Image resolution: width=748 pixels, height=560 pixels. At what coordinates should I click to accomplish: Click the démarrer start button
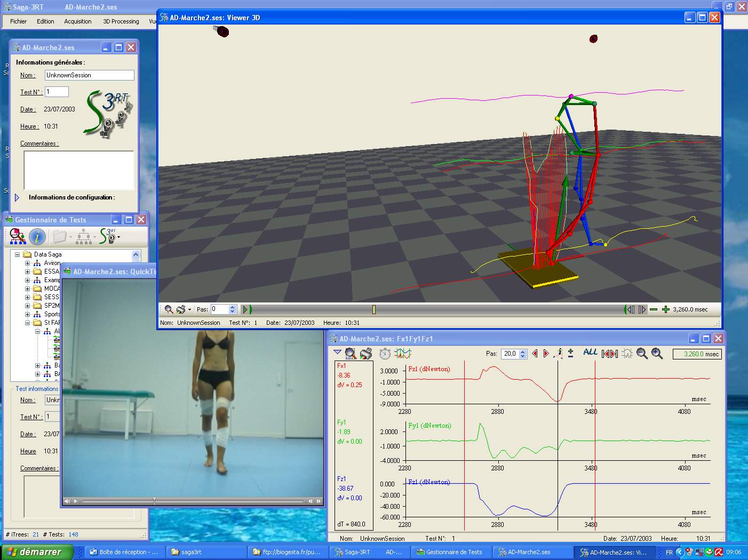pos(36,552)
